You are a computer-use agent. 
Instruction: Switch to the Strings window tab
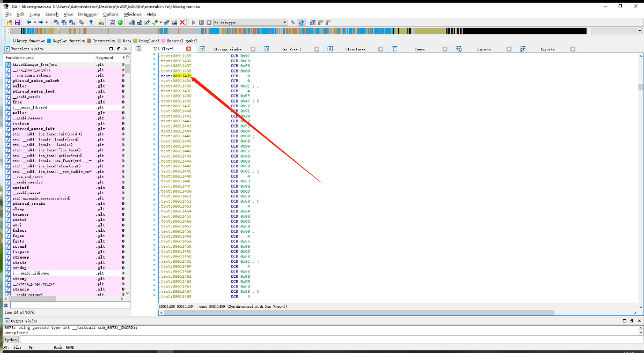(228, 49)
